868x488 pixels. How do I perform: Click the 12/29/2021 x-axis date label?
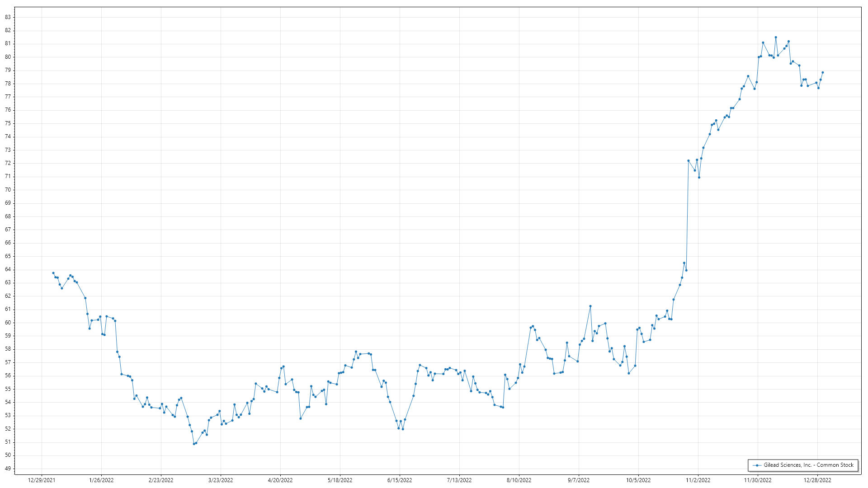[42, 480]
